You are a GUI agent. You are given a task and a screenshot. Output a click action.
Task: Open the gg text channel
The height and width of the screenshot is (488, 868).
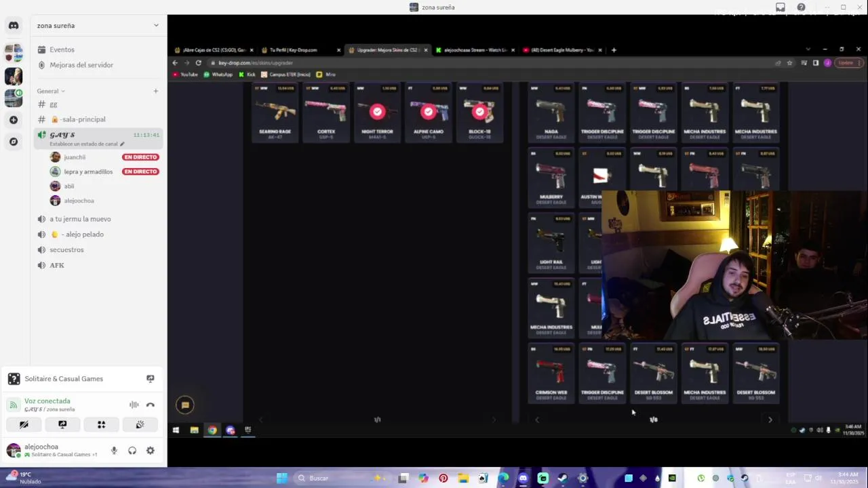pyautogui.click(x=98, y=104)
